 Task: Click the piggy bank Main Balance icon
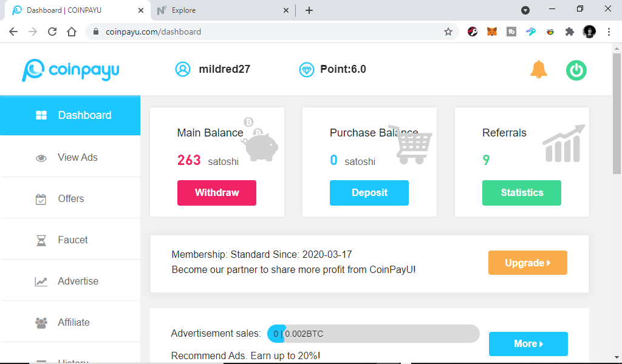[x=259, y=140]
